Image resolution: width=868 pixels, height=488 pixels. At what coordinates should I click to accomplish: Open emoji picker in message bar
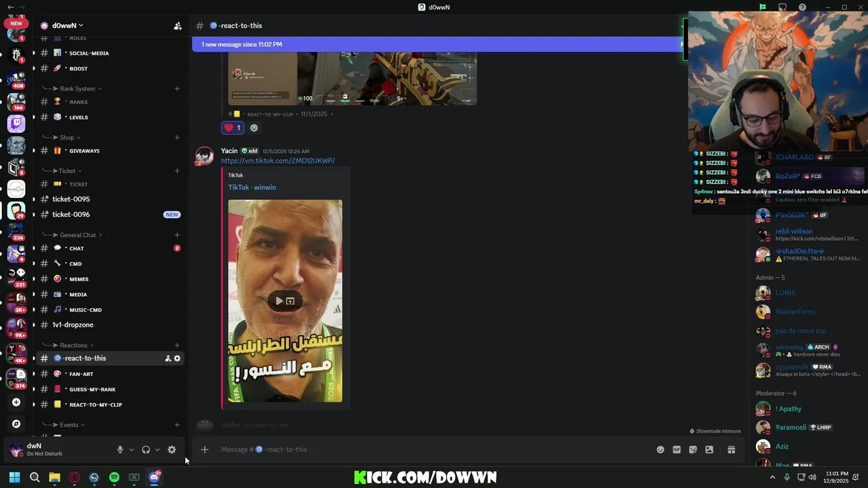point(660,449)
